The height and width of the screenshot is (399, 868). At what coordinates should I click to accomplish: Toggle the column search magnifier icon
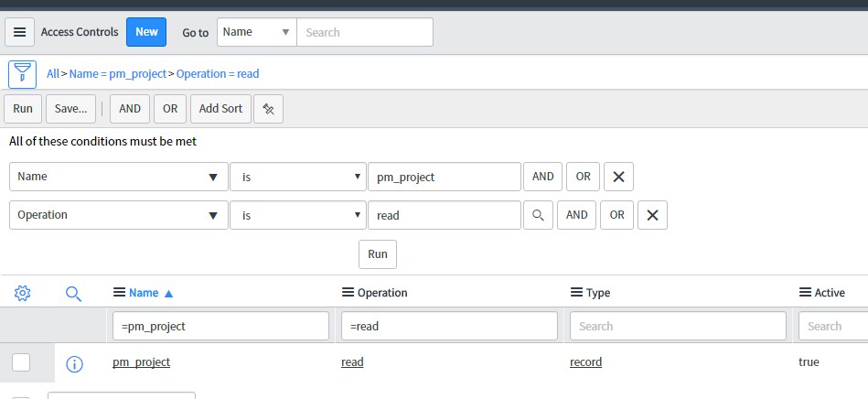[x=74, y=293]
